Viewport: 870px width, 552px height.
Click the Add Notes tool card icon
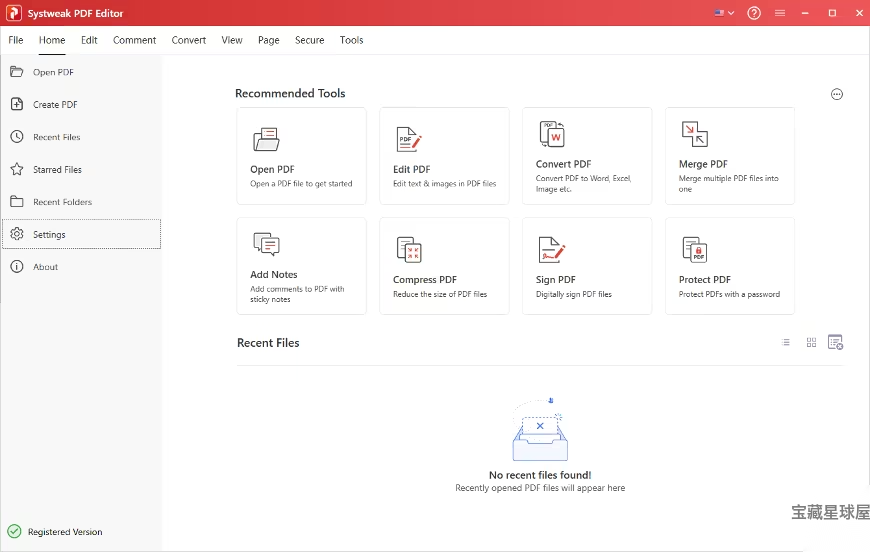(266, 244)
